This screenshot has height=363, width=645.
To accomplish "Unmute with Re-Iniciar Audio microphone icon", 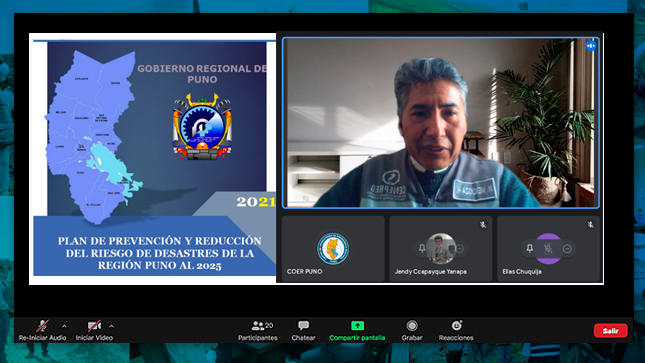I will pyautogui.click(x=42, y=326).
